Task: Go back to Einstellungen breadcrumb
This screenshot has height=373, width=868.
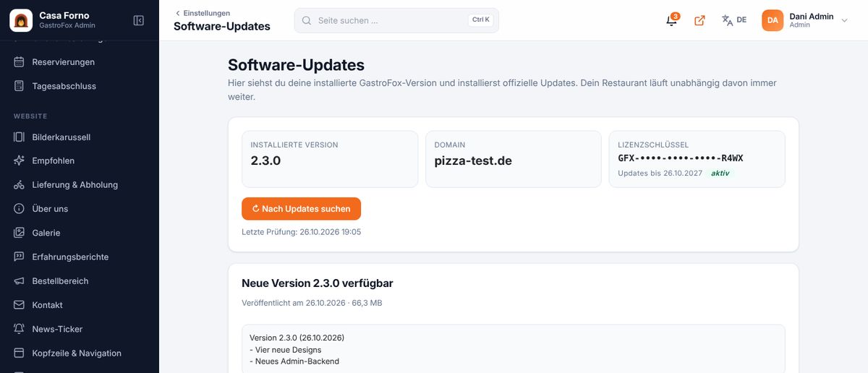Action: pyautogui.click(x=203, y=13)
